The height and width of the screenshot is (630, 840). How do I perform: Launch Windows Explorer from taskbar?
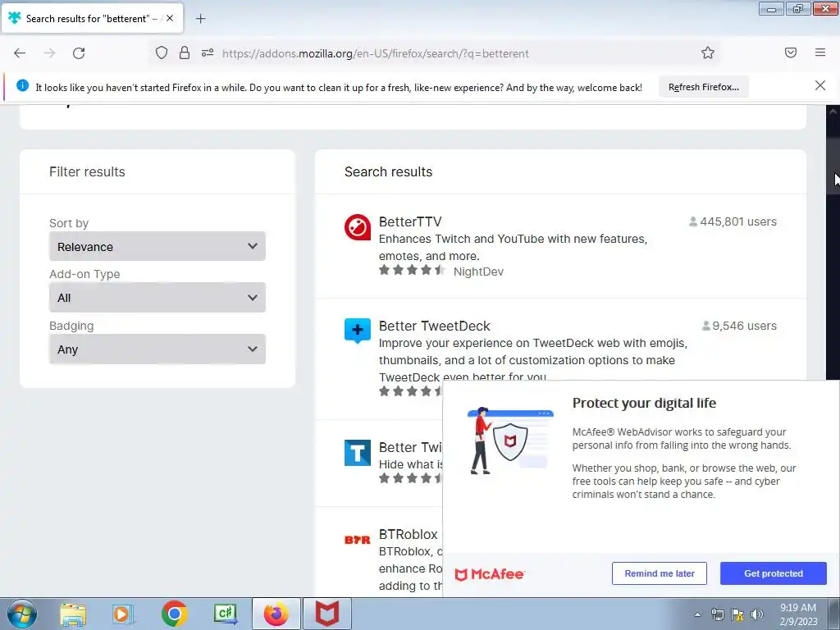point(73,614)
